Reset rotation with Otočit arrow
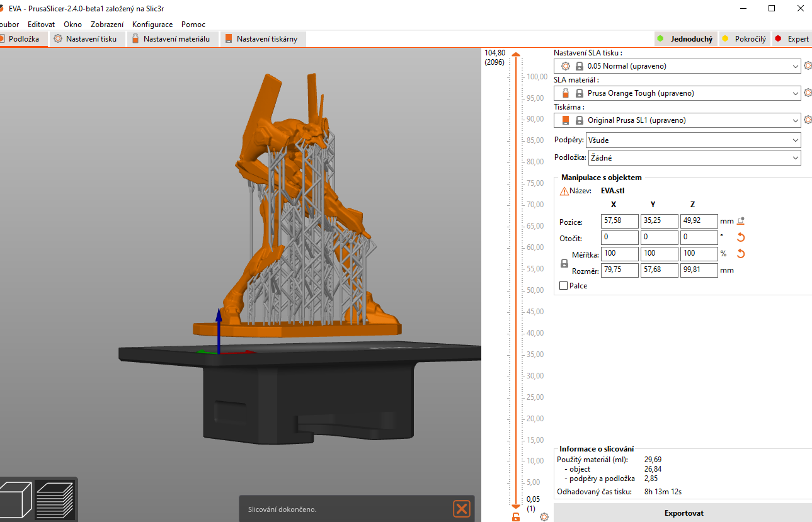Screen dimensions: 812x522 click(x=741, y=237)
